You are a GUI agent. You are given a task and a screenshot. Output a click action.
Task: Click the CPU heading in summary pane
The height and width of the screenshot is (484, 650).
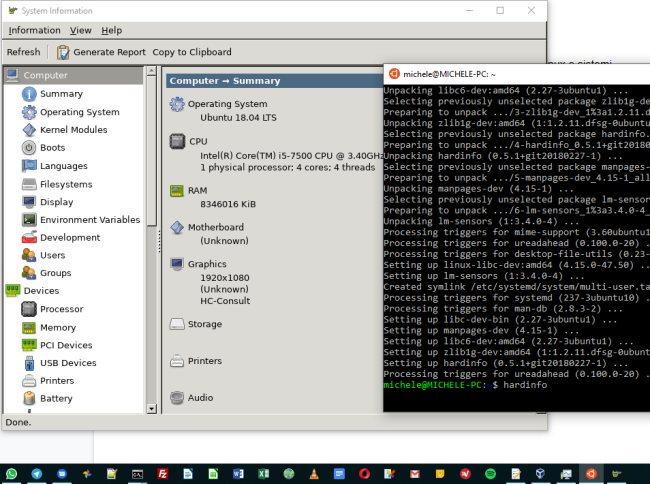[198, 141]
